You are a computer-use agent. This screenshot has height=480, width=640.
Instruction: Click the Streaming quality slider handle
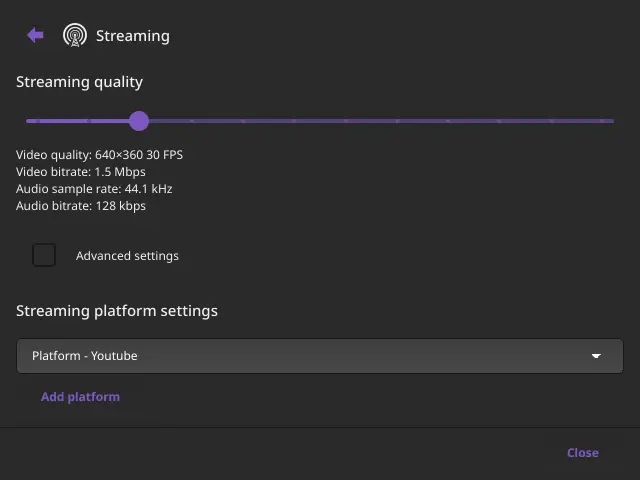[x=139, y=121]
